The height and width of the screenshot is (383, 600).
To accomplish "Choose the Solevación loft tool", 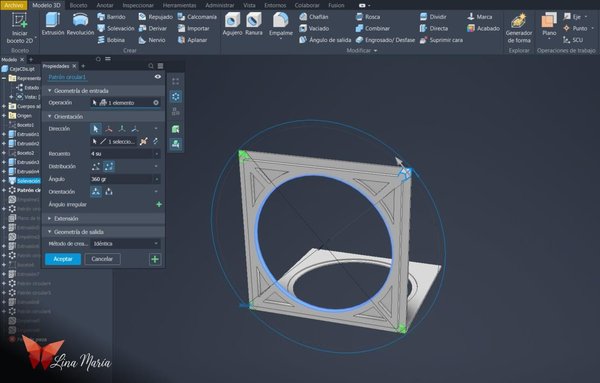I will tap(116, 28).
